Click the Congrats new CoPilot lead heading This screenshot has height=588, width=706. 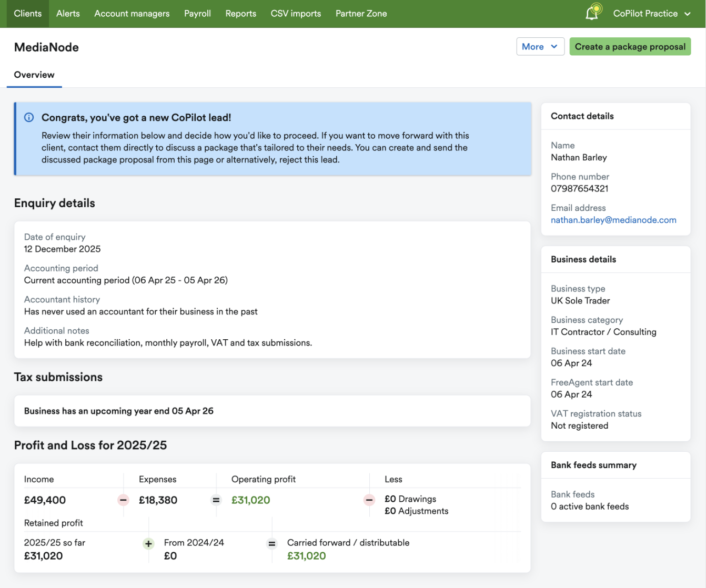point(136,117)
